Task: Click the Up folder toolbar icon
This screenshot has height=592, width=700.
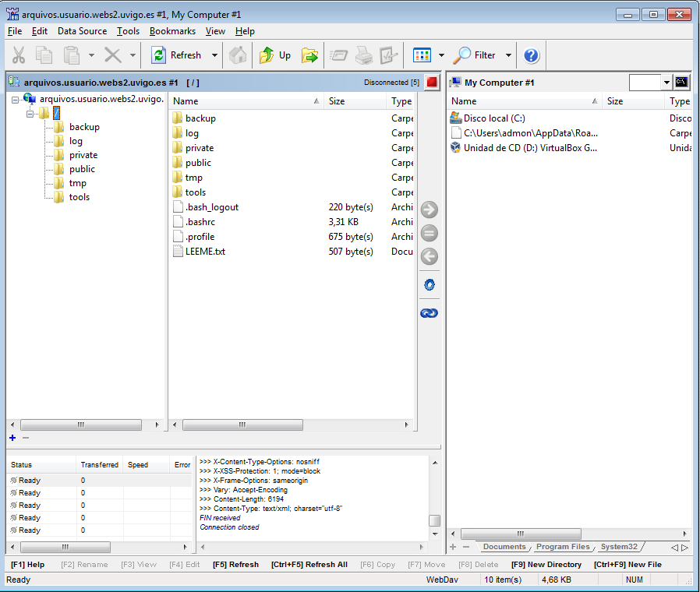Action: pos(274,55)
